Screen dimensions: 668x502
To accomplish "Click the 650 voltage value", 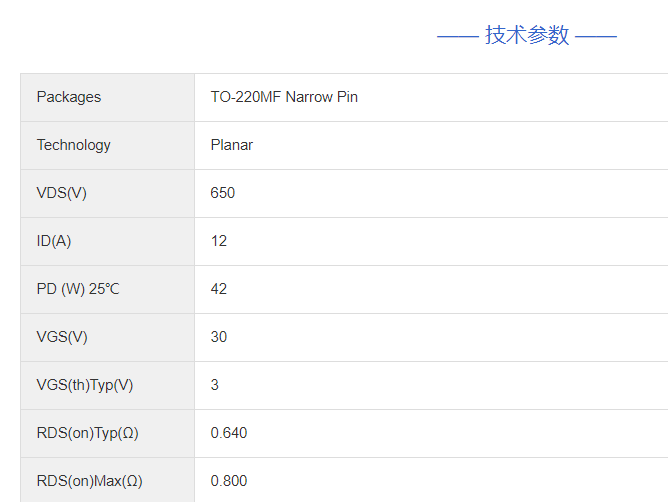I will [x=222, y=193].
